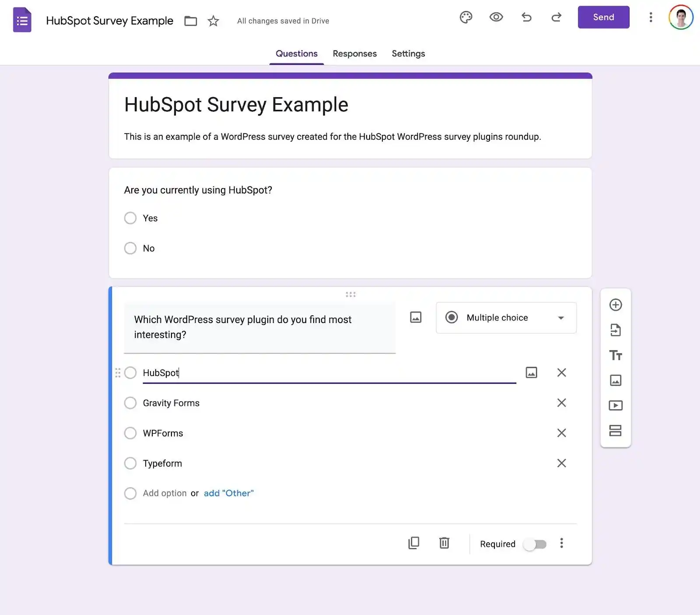Open the Multiple choice type dropdown
Viewport: 700px width, 615px height.
pyautogui.click(x=506, y=318)
